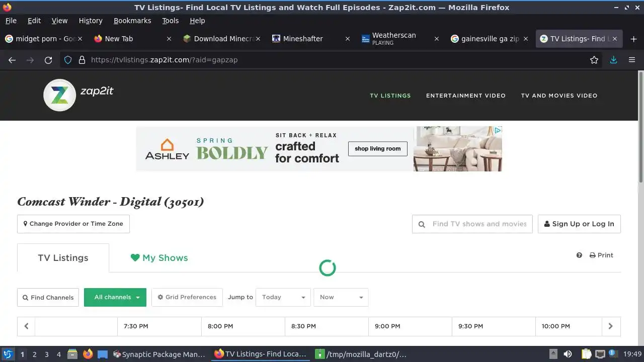Open Firefox downloads panel
Screen dimensions: 644x362
[613, 60]
